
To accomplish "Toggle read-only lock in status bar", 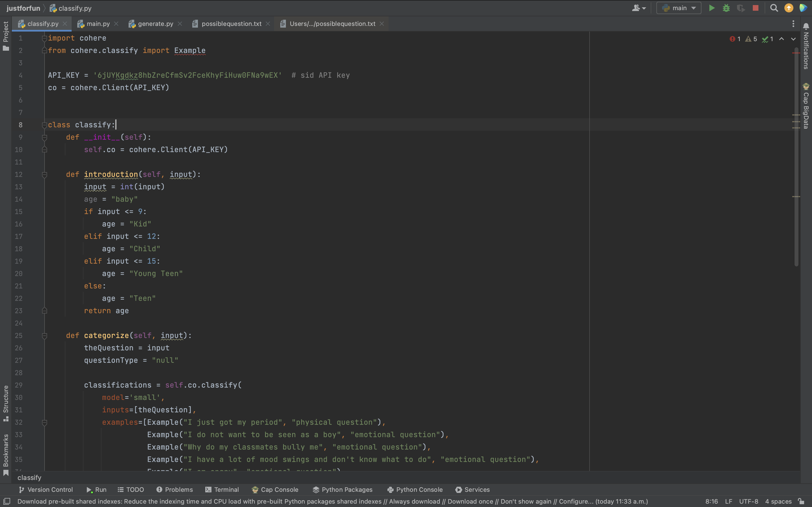I will (801, 501).
